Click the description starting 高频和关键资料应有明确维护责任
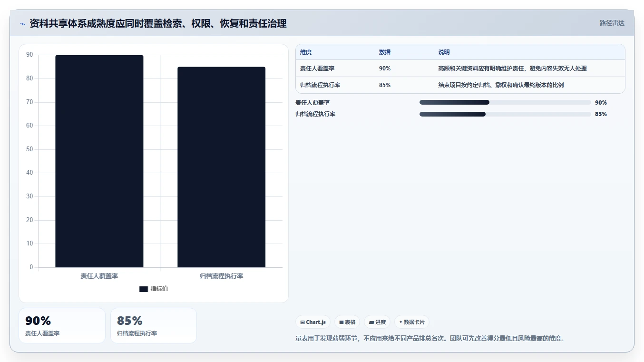The width and height of the screenshot is (644, 362). click(512, 68)
